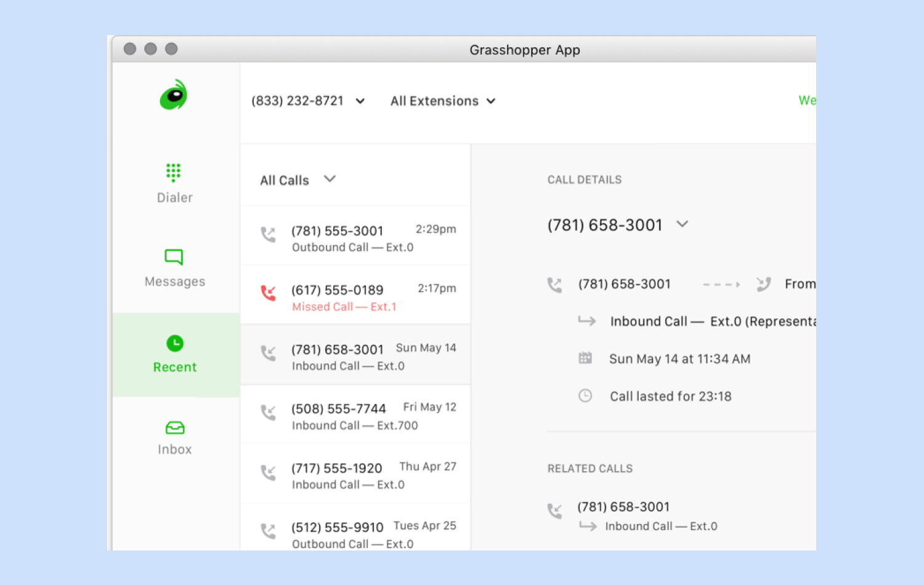
Task: Open the Messages chat bubble icon
Action: click(173, 257)
